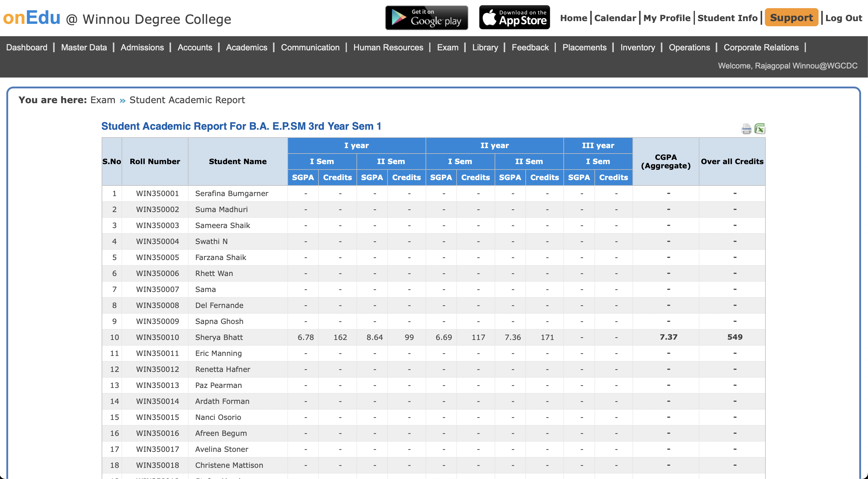Click the CGPA (Aggregate) column header
The height and width of the screenshot is (479, 868).
pyautogui.click(x=666, y=161)
